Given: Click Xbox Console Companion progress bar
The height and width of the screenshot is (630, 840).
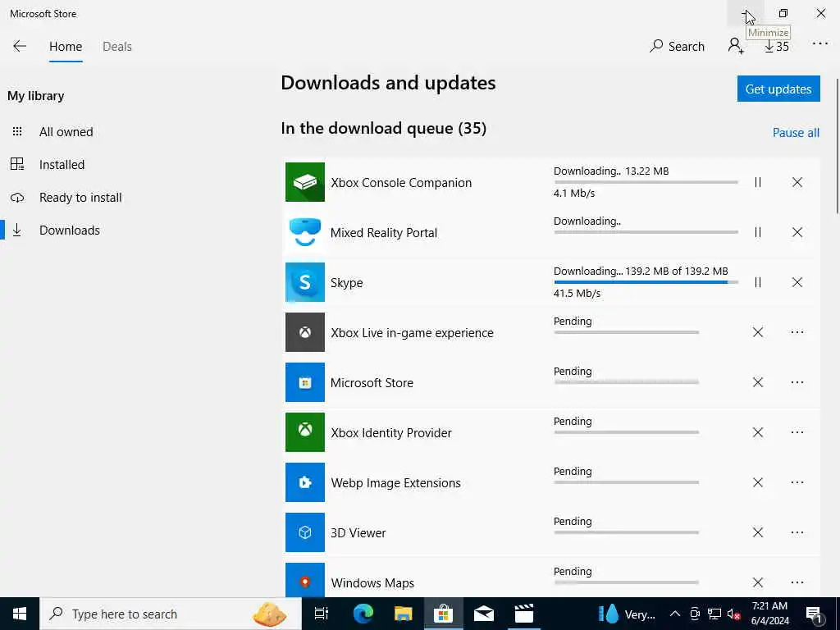Looking at the screenshot, I should [646, 182].
